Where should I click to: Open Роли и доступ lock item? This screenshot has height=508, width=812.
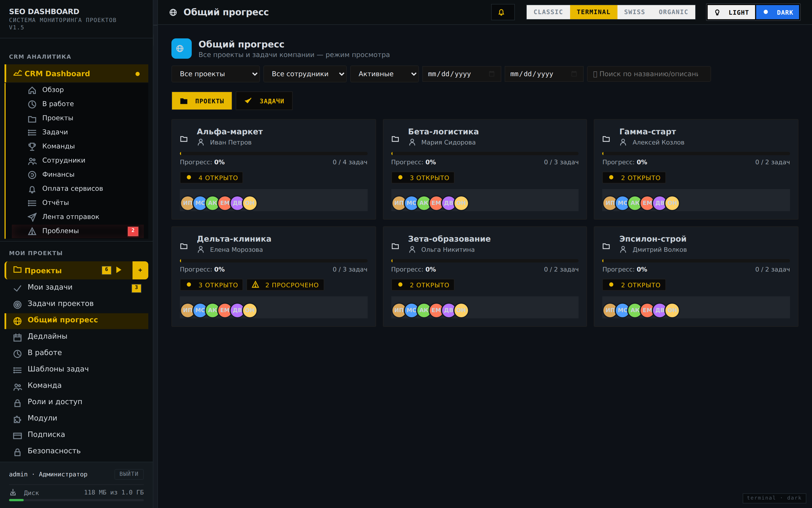tap(76, 402)
